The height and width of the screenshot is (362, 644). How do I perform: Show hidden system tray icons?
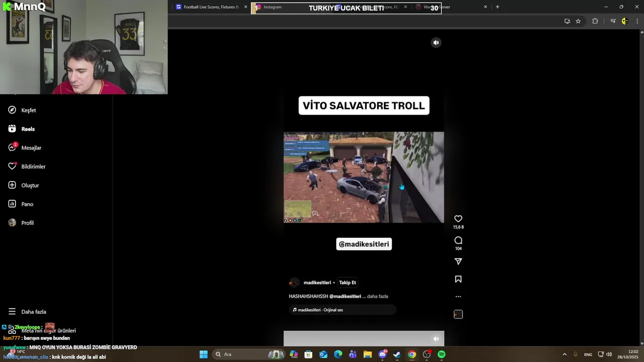point(565,354)
